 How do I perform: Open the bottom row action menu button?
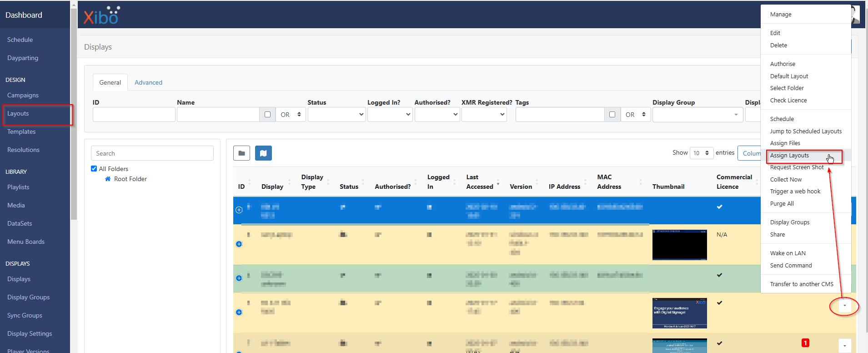click(844, 346)
